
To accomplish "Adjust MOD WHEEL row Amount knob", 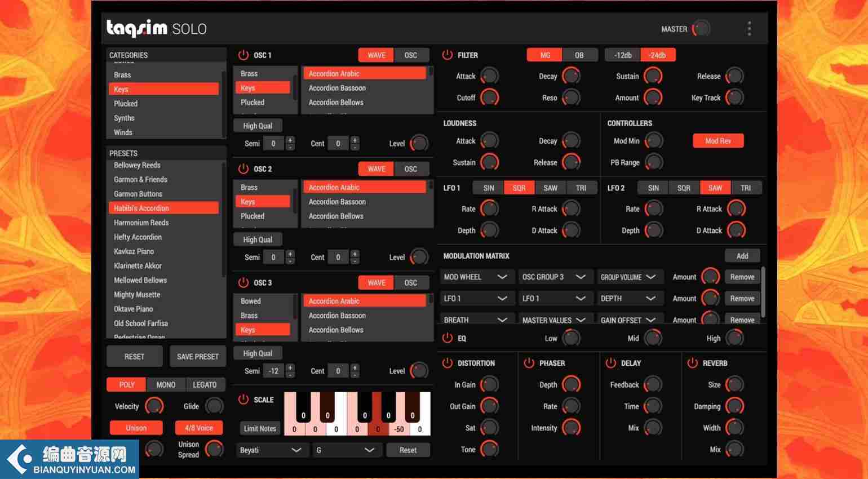I will [710, 277].
